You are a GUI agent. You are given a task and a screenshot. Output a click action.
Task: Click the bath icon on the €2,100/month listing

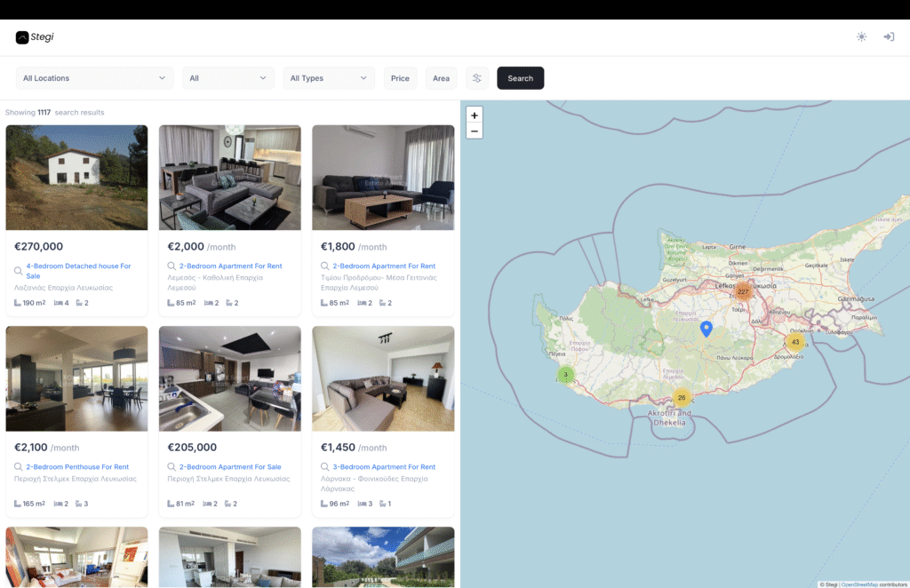pyautogui.click(x=79, y=504)
